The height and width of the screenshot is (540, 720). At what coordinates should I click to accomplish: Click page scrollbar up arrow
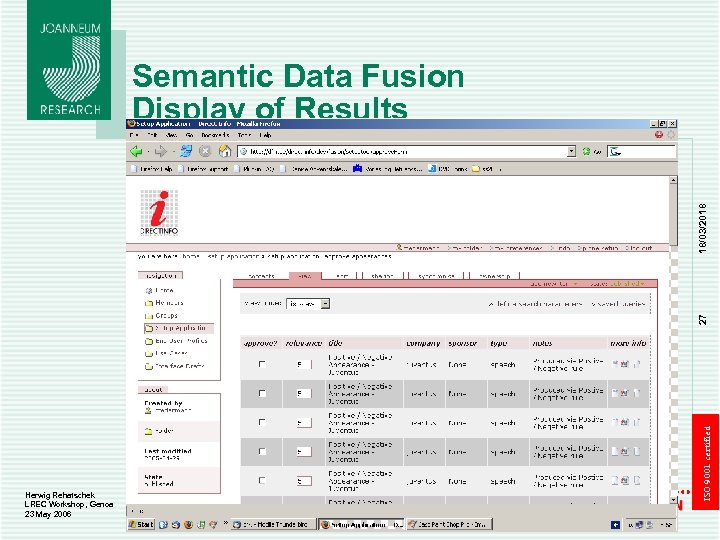click(673, 180)
